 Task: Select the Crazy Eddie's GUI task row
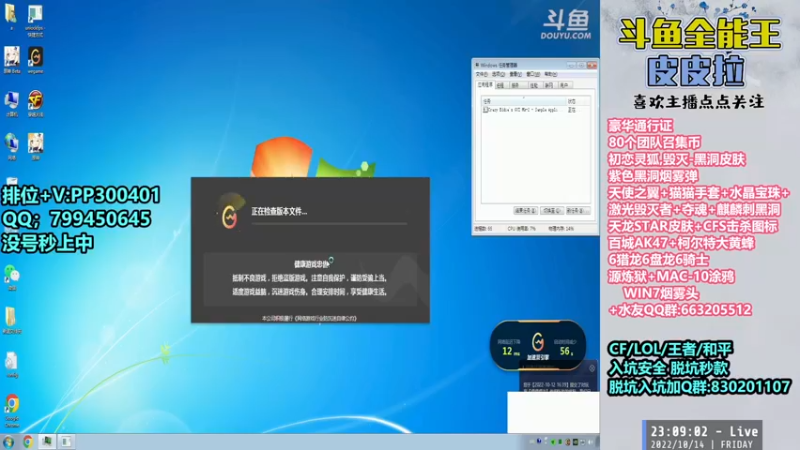tap(536, 110)
